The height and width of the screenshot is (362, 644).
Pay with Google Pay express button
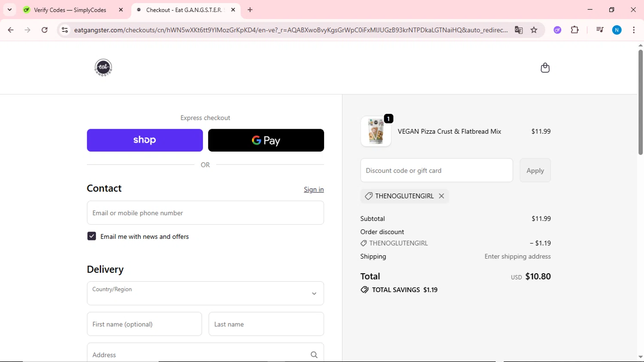[x=266, y=140]
